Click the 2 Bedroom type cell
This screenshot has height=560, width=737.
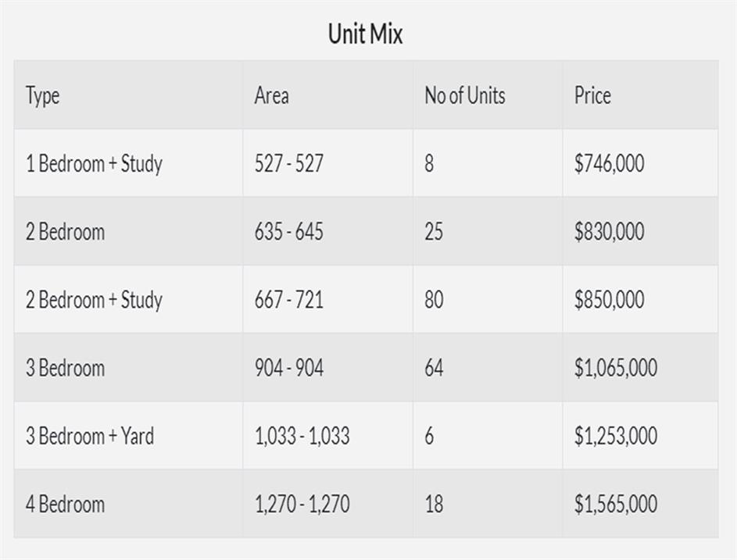point(65,232)
